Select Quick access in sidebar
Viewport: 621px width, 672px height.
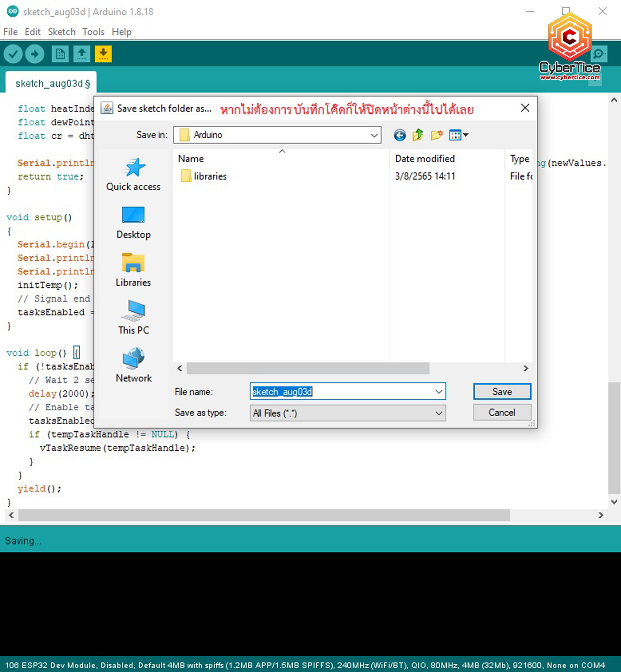pos(133,175)
